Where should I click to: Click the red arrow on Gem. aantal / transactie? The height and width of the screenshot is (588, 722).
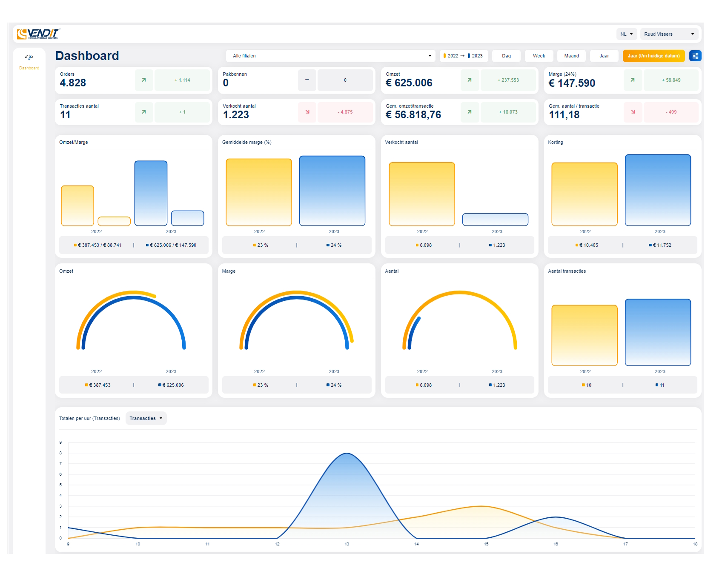click(x=633, y=112)
